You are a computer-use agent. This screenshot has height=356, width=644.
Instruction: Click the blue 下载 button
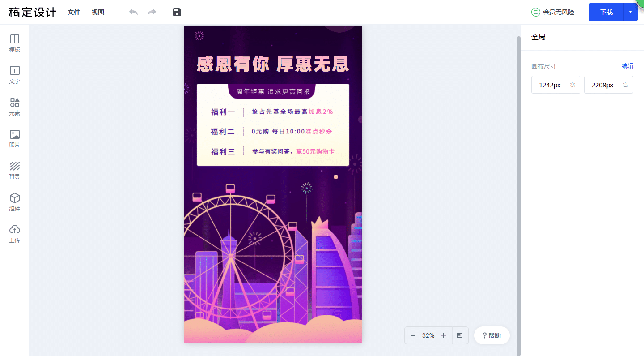(606, 12)
